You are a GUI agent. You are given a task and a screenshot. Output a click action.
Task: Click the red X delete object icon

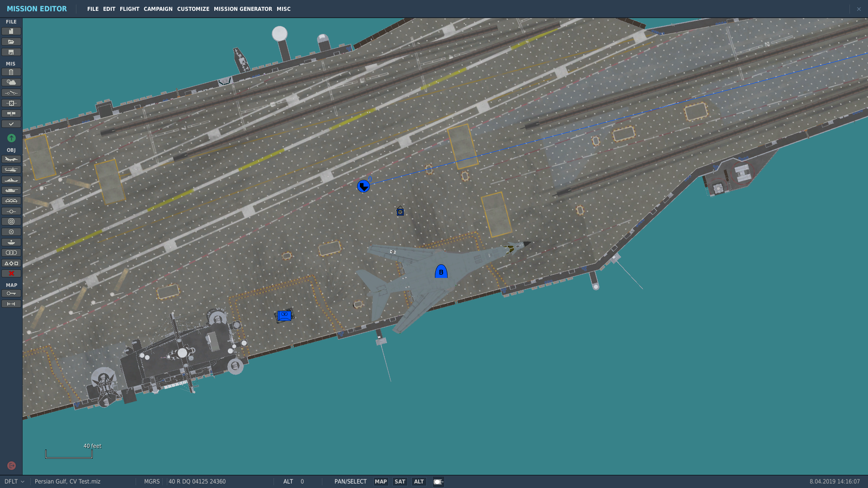[11, 273]
